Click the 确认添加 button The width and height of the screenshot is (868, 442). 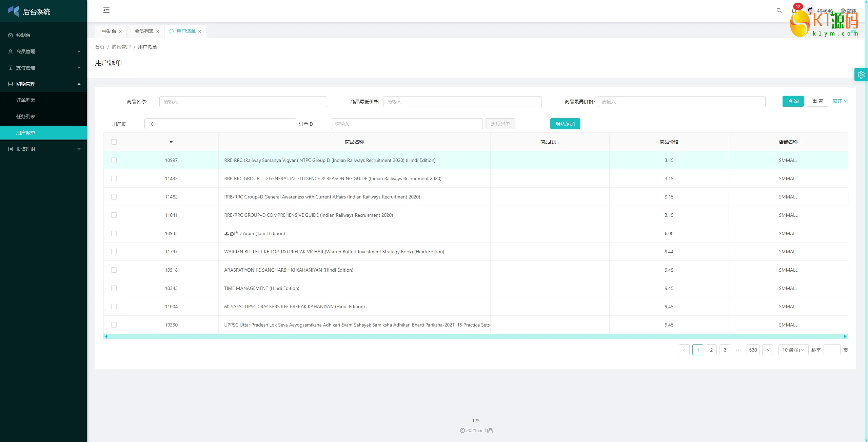point(565,124)
